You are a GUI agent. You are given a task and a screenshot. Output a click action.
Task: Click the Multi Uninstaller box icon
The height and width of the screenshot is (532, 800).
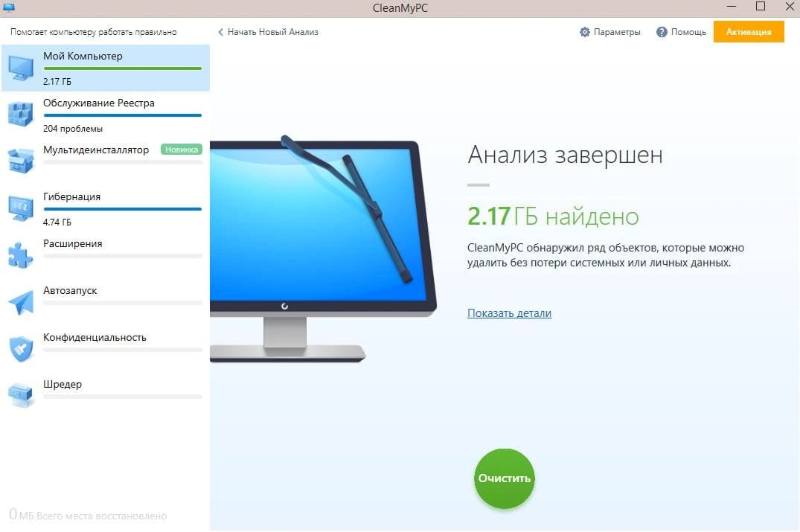point(20,161)
